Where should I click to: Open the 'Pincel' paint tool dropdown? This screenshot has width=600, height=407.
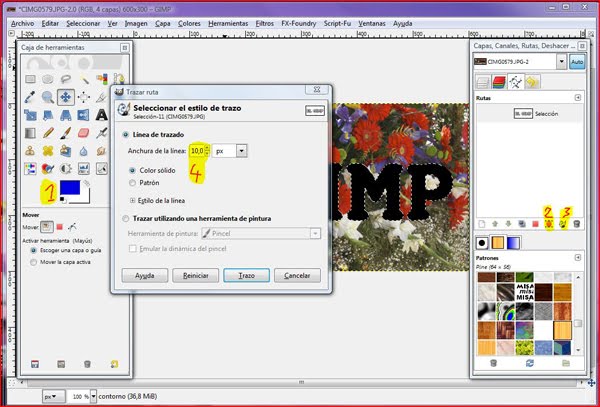pyautogui.click(x=315, y=233)
